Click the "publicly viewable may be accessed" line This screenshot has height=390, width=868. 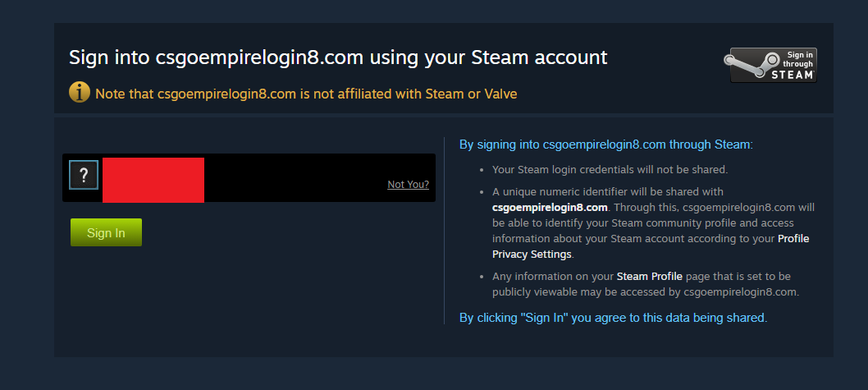[645, 292]
